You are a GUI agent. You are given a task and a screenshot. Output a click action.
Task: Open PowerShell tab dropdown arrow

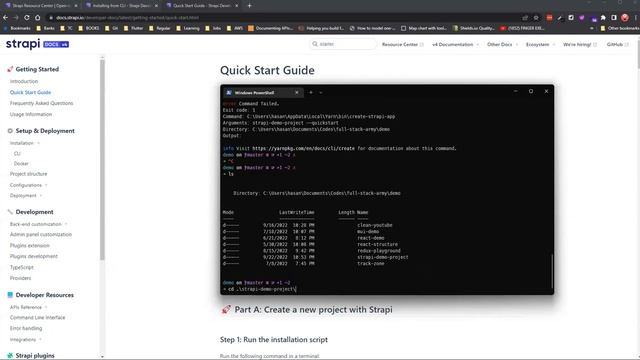[321, 93]
